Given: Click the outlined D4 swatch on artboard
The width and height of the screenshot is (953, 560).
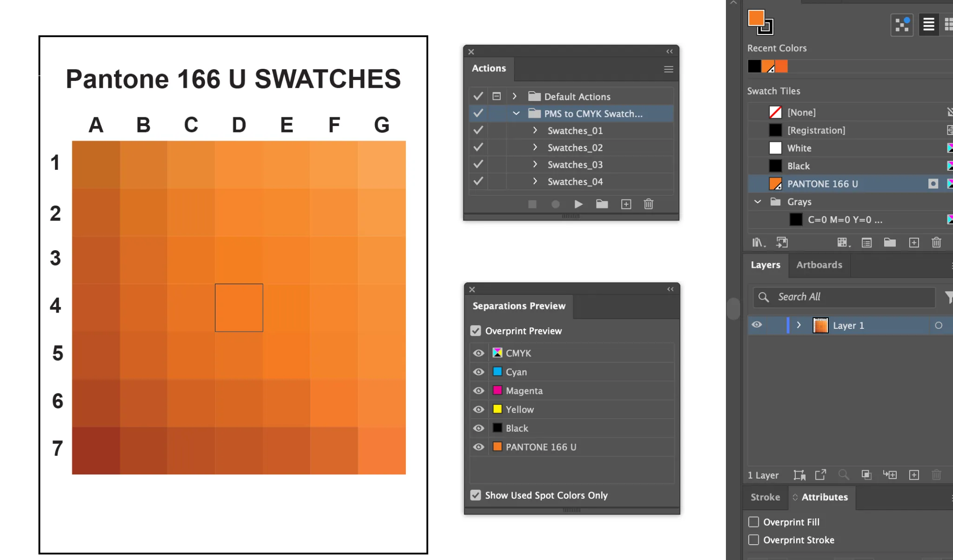Looking at the screenshot, I should click(x=239, y=307).
